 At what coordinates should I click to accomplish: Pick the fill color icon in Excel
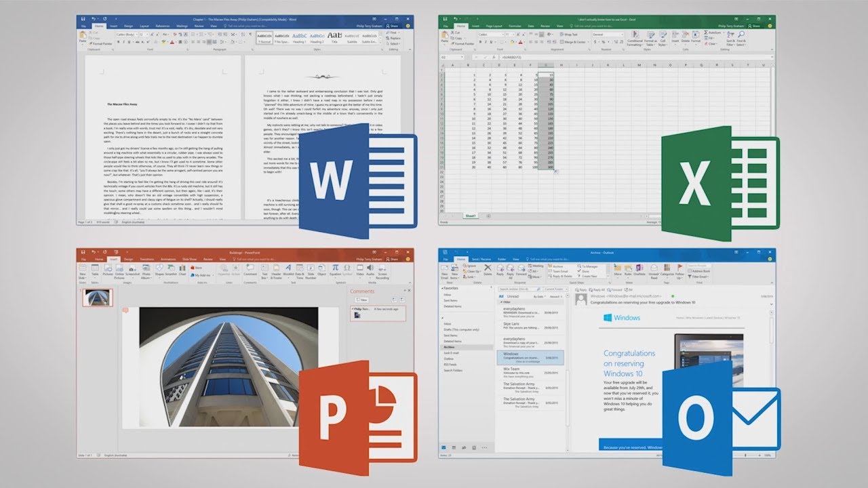(x=511, y=42)
